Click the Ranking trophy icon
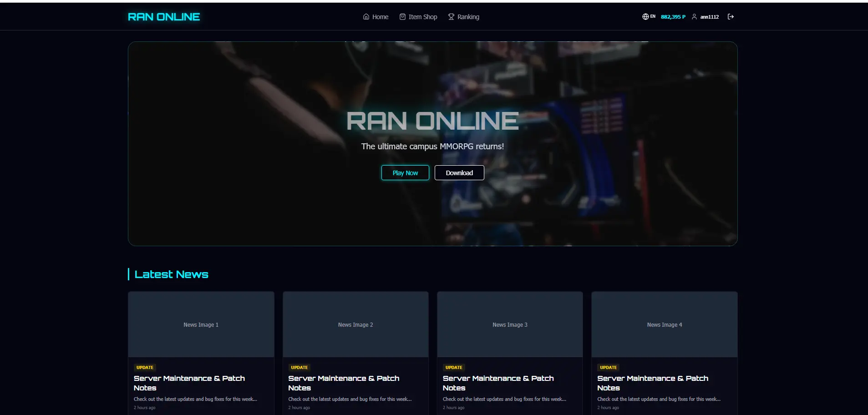Image resolution: width=868 pixels, height=415 pixels. [x=451, y=17]
